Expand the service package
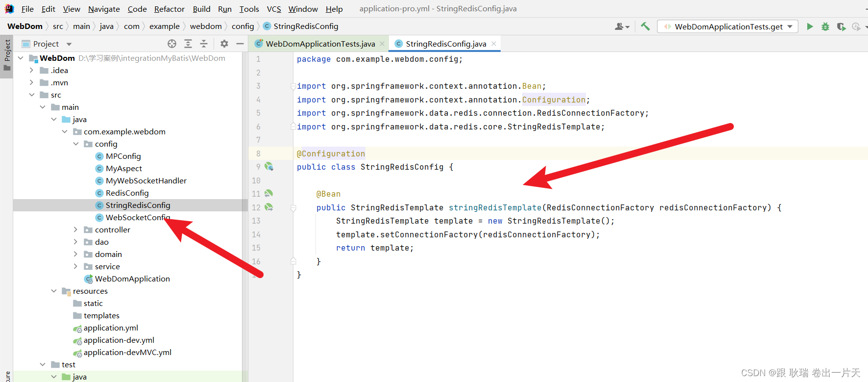Viewport: 868px width, 382px height. (75, 266)
